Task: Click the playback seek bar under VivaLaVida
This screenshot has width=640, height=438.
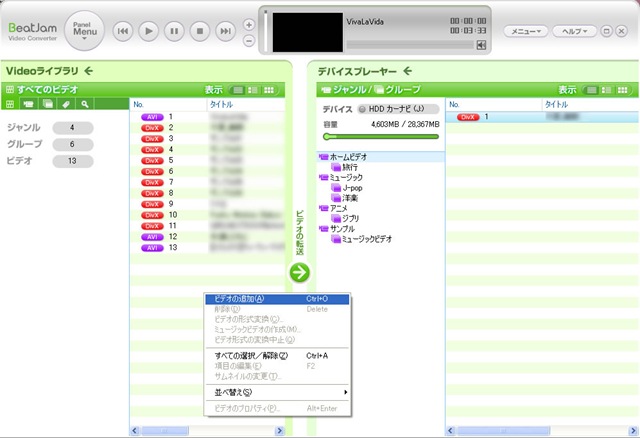Action: (410, 45)
